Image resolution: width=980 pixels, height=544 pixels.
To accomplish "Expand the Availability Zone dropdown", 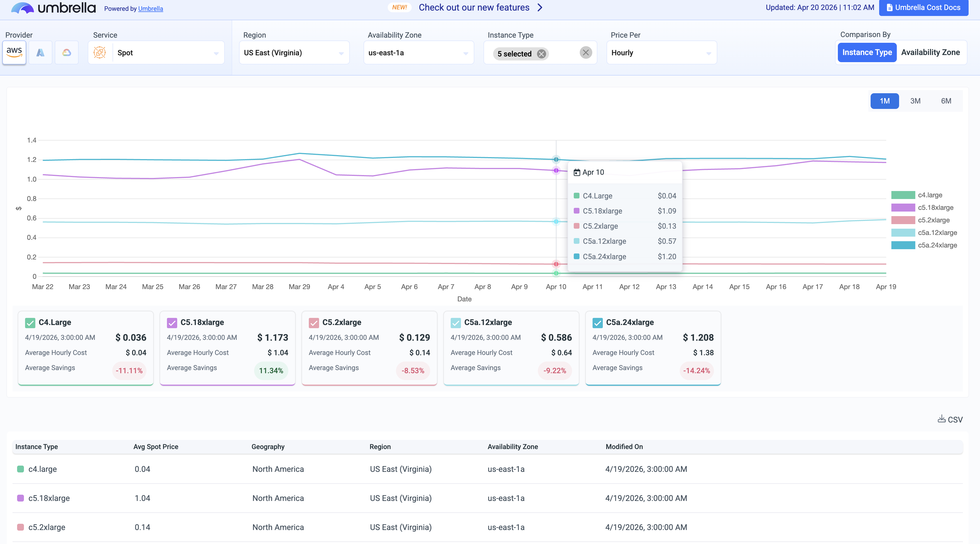I will click(418, 53).
